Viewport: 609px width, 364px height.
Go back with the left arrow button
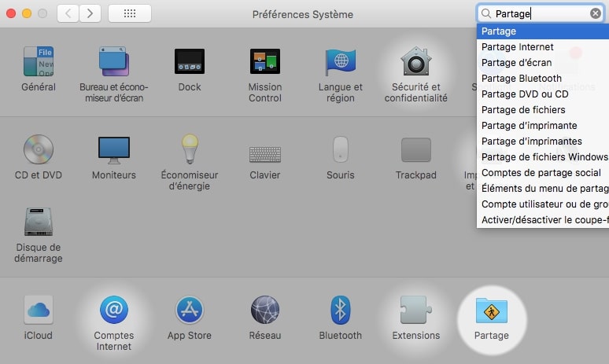pyautogui.click(x=68, y=13)
